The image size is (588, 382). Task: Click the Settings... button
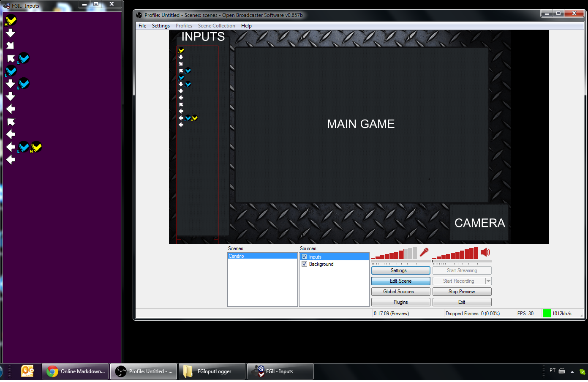coord(400,270)
